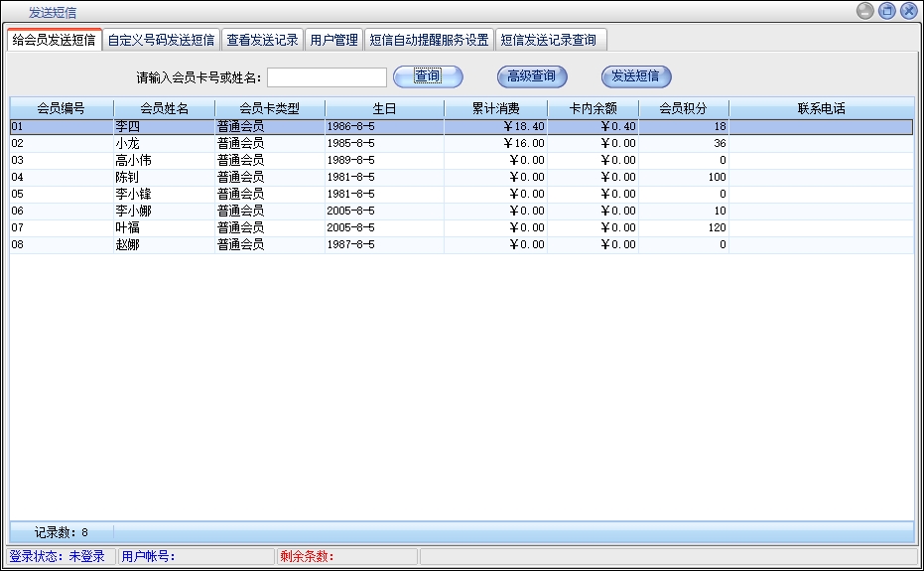Open 短信自动提醒服务设置 tab
The image size is (924, 571).
tap(429, 41)
